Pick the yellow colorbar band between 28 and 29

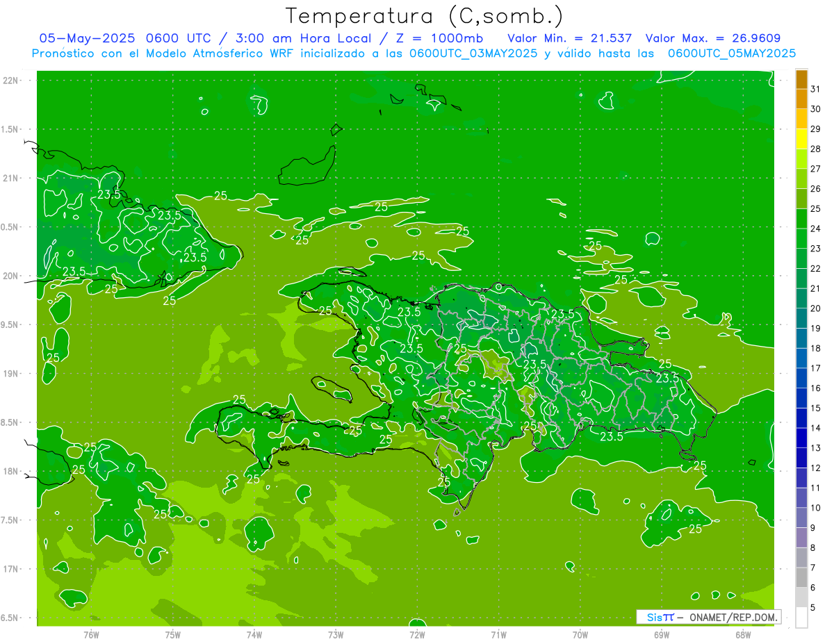pos(801,139)
